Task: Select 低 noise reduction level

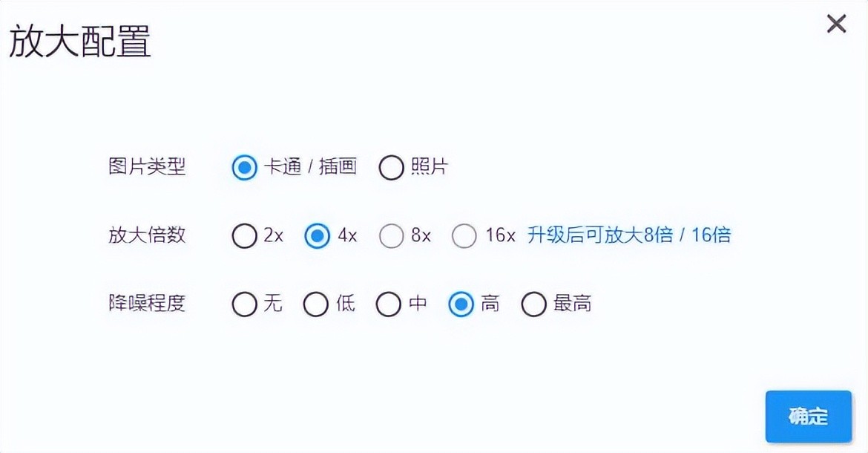Action: [316, 304]
